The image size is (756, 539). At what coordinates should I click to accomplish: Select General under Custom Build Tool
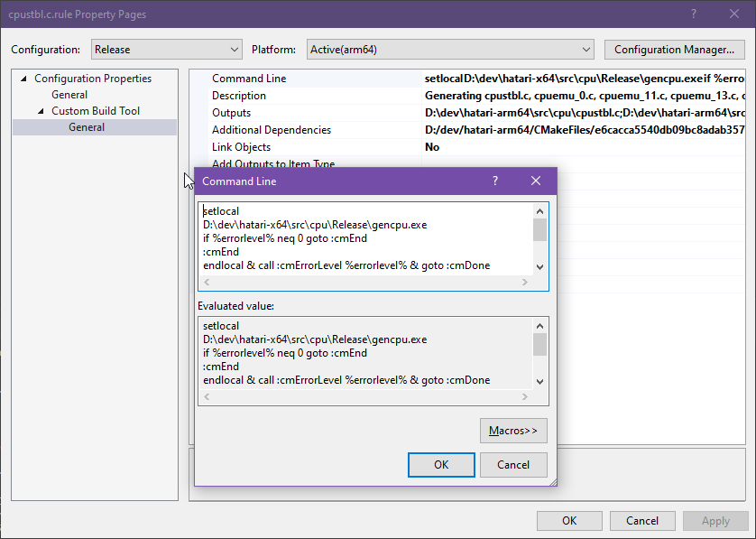[87, 127]
